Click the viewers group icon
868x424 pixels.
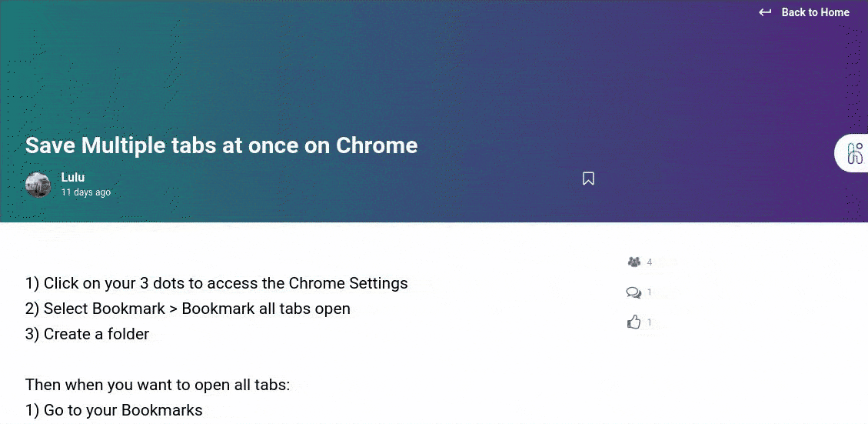(x=634, y=262)
